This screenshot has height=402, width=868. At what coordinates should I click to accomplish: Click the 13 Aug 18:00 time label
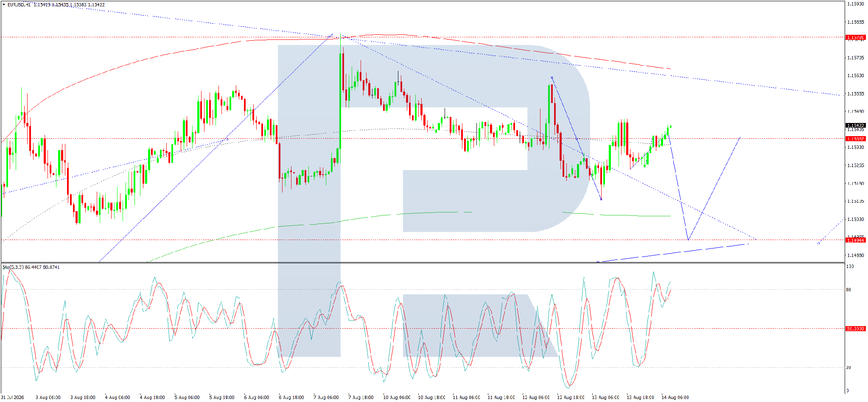pyautogui.click(x=641, y=397)
